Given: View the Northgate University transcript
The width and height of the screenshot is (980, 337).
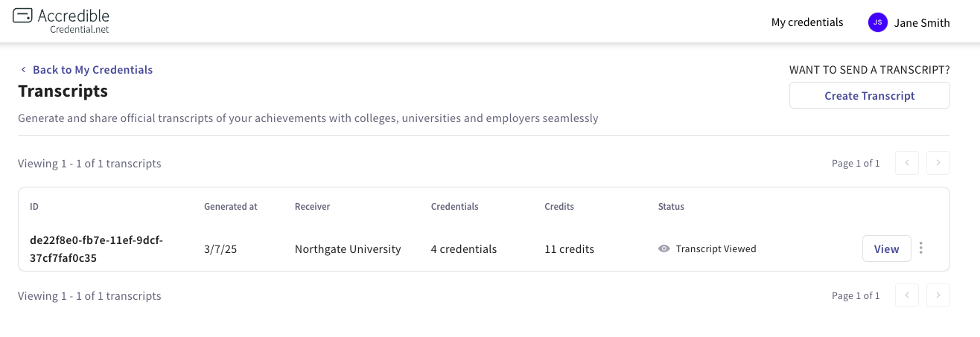Looking at the screenshot, I should pos(886,248).
